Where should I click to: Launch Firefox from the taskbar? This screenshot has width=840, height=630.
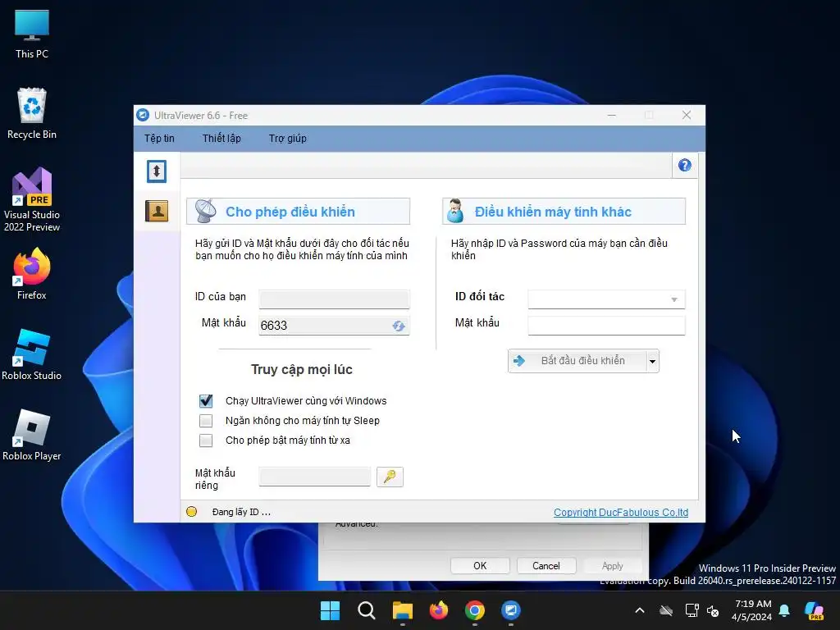(x=439, y=610)
